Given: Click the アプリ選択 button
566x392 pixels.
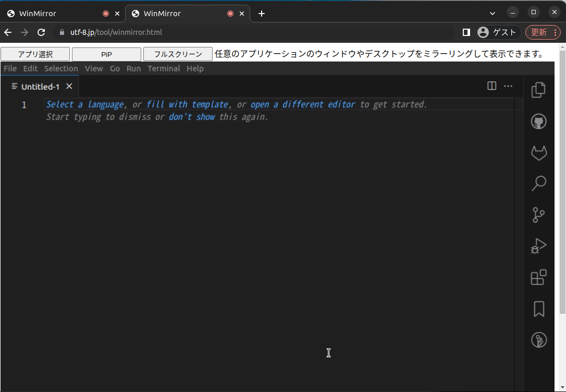Looking at the screenshot, I should click(35, 54).
